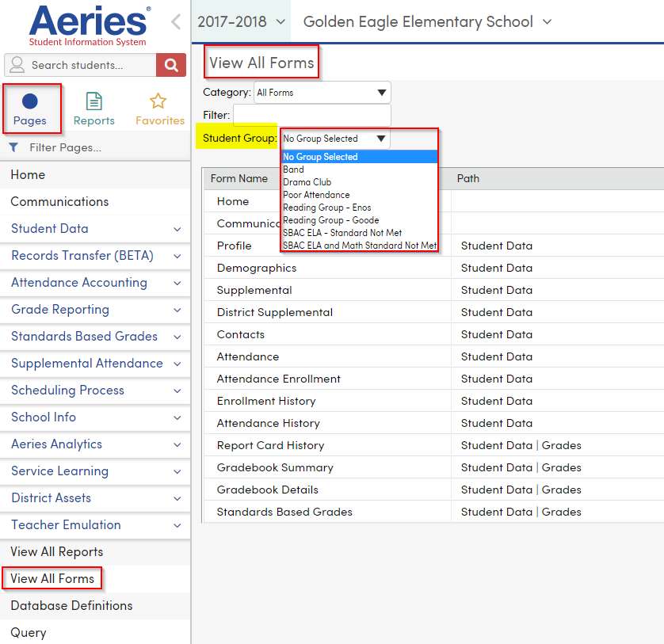Select Query at the bottom of the sidebar
This screenshot has height=644, width=664.
[26, 632]
